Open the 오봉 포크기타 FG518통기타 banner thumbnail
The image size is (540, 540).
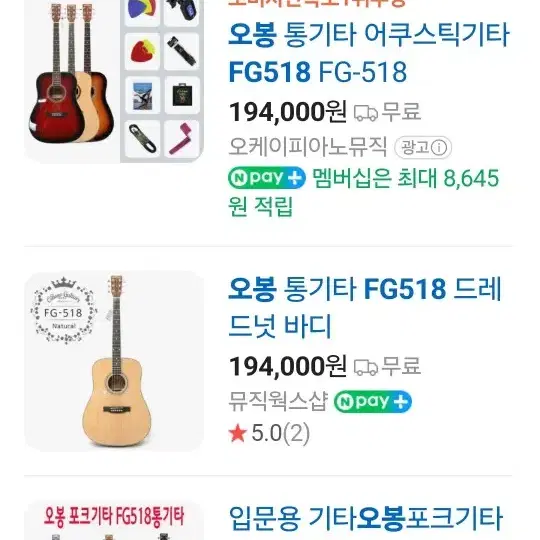[114, 520]
